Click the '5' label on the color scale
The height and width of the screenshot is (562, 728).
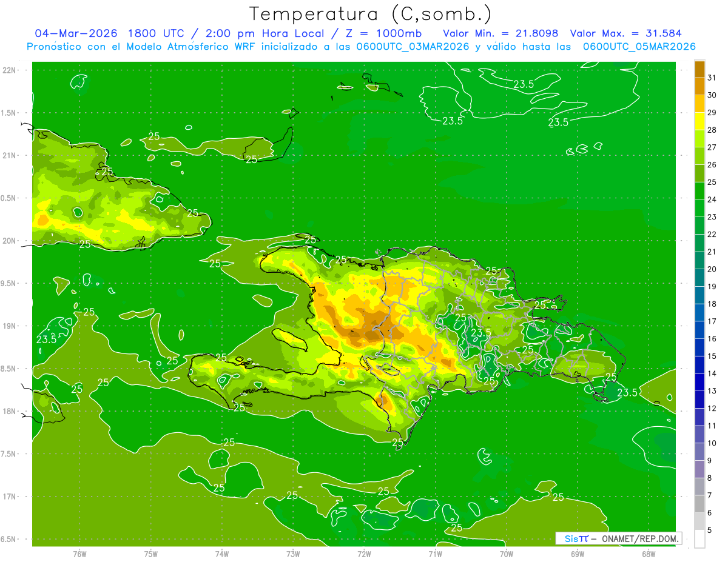click(x=710, y=530)
